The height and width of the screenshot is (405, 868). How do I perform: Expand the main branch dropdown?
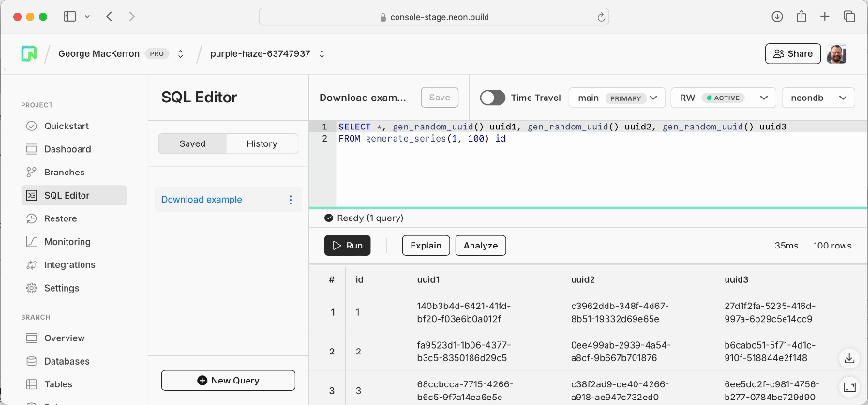tap(616, 97)
